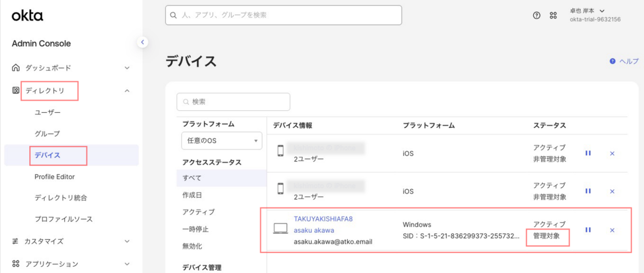644x273 pixels.
Task: Open the 卓也 岸本 account menu
Action: 587,11
